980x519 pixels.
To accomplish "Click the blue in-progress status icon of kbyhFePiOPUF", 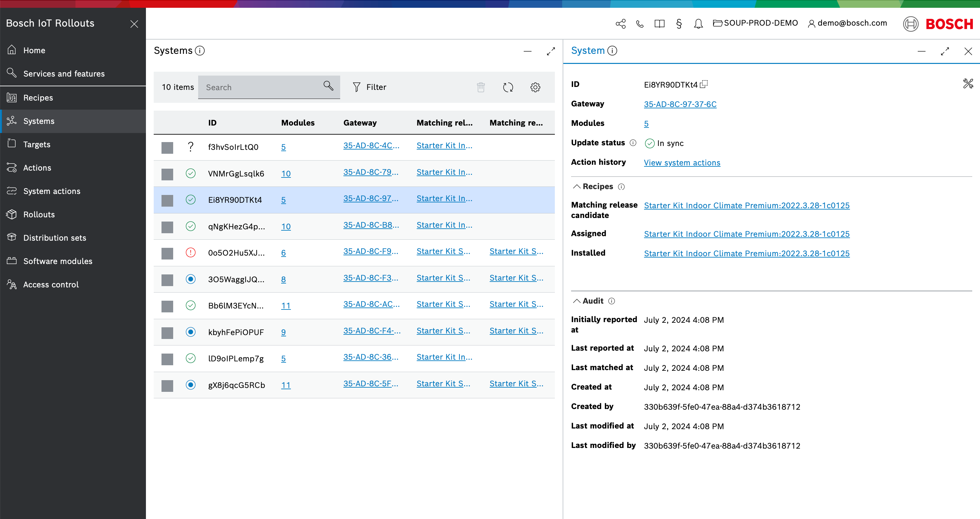I will (191, 332).
